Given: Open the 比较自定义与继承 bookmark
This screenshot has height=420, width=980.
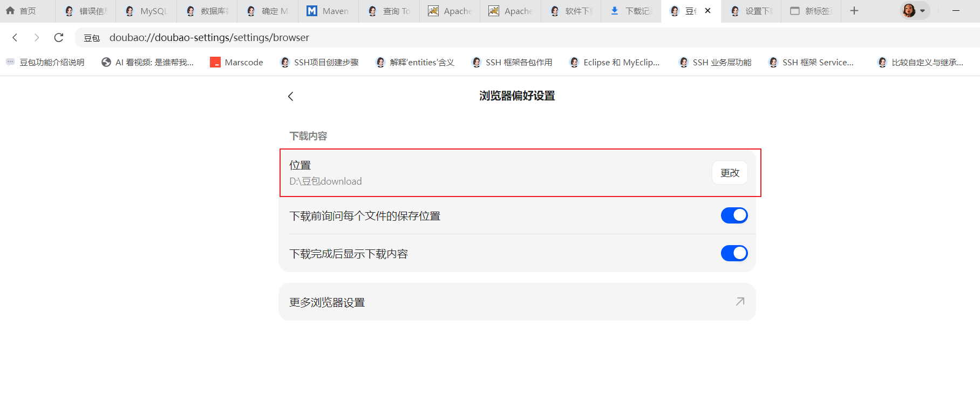Looking at the screenshot, I should coord(921,62).
